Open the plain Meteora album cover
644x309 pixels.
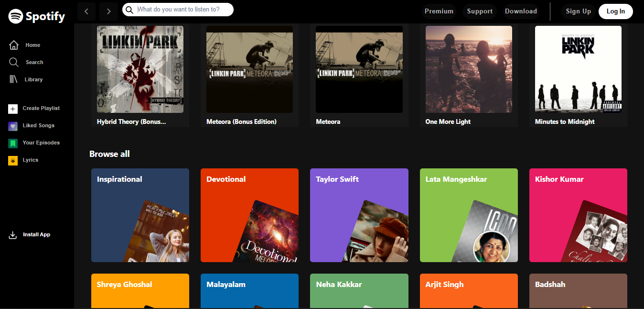click(x=359, y=69)
